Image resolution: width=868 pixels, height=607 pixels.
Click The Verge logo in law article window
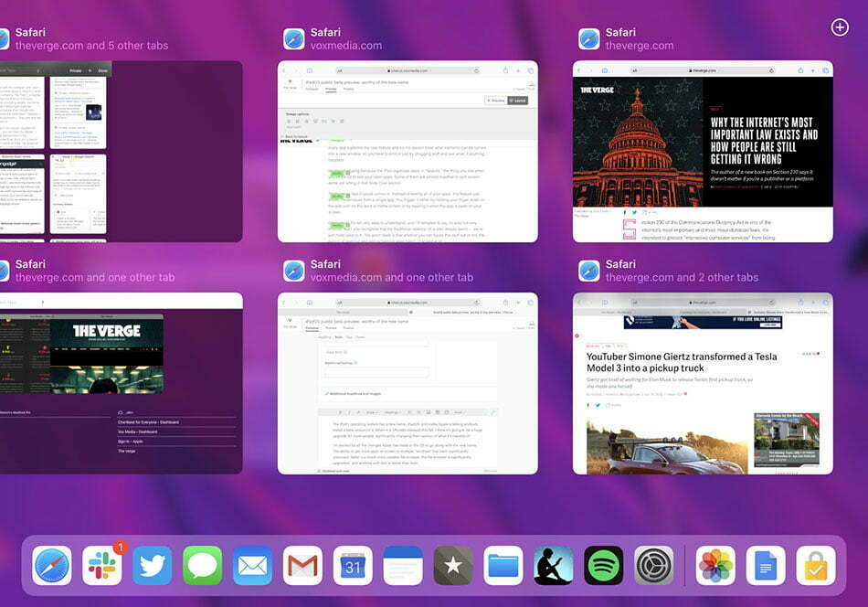point(597,90)
